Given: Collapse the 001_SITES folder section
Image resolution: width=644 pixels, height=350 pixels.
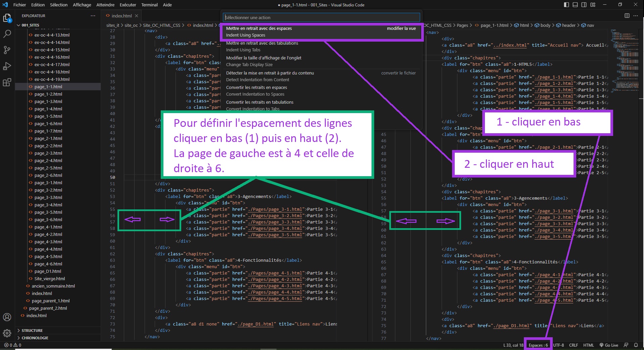Looking at the screenshot, I should [19, 25].
